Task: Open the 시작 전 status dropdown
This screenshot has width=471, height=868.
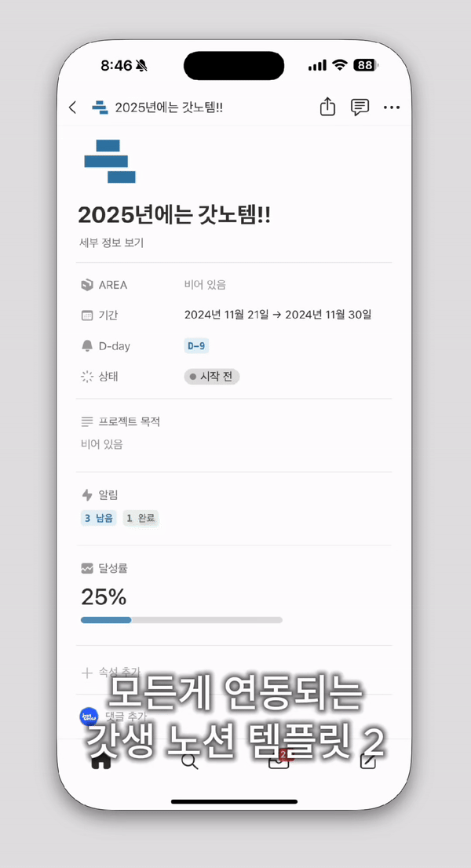Action: pos(211,377)
